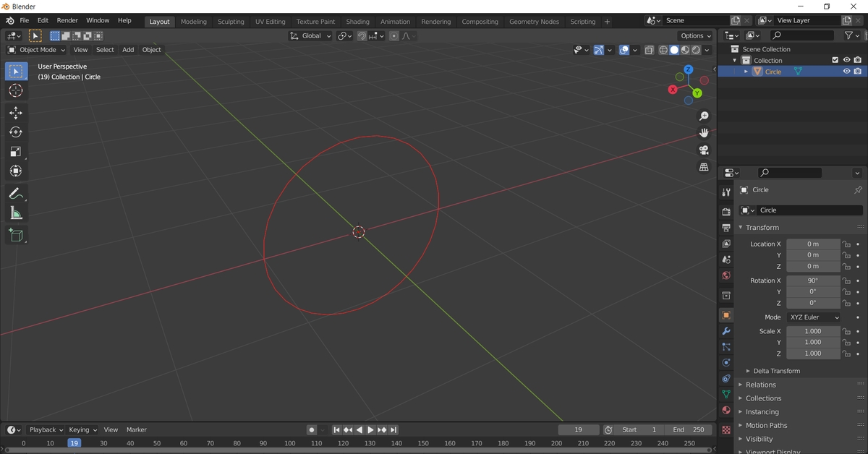Screen dimensions: 868x454
Task: Select the Move tool in toolbar
Action: [x=16, y=113]
